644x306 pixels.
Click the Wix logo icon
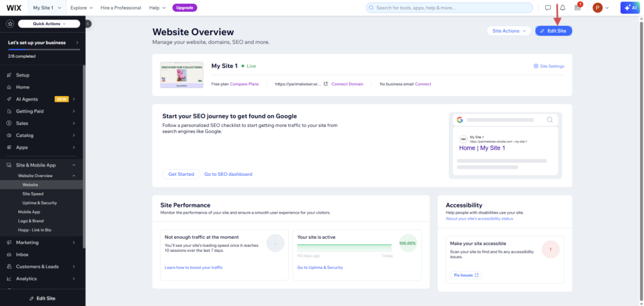(13, 8)
